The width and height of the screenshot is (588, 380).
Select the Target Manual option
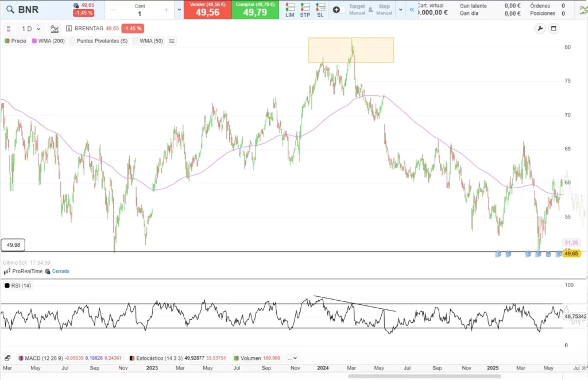coord(357,10)
